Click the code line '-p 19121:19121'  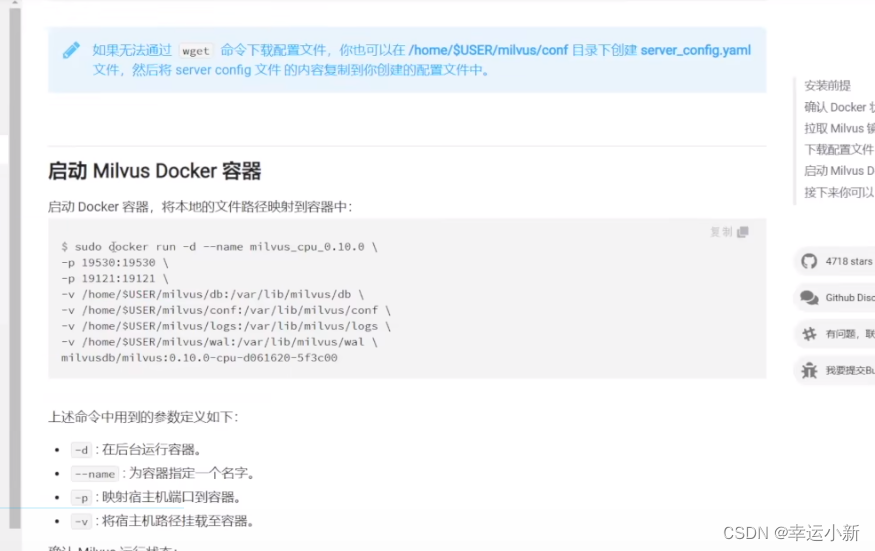coord(115,278)
